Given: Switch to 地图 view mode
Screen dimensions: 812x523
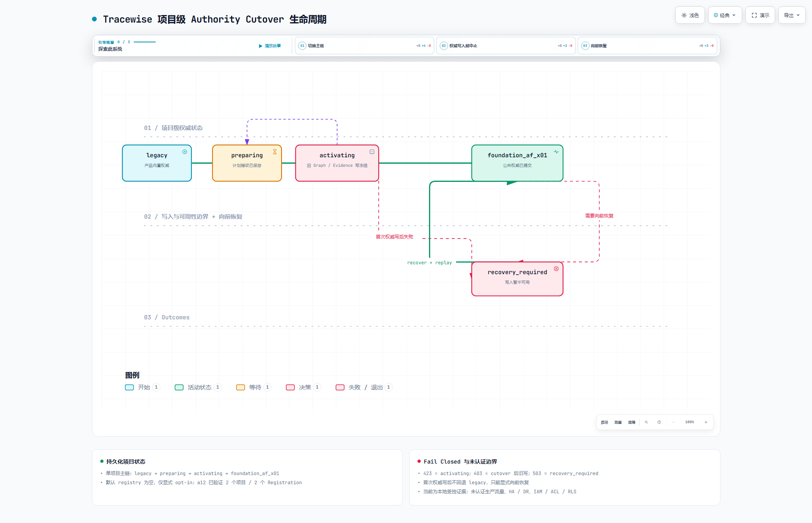Looking at the screenshot, I should [618, 422].
